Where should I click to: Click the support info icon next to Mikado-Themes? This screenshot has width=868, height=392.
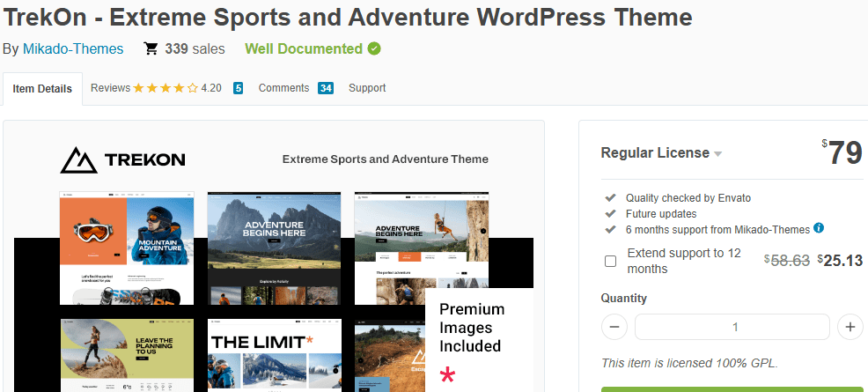point(819,228)
